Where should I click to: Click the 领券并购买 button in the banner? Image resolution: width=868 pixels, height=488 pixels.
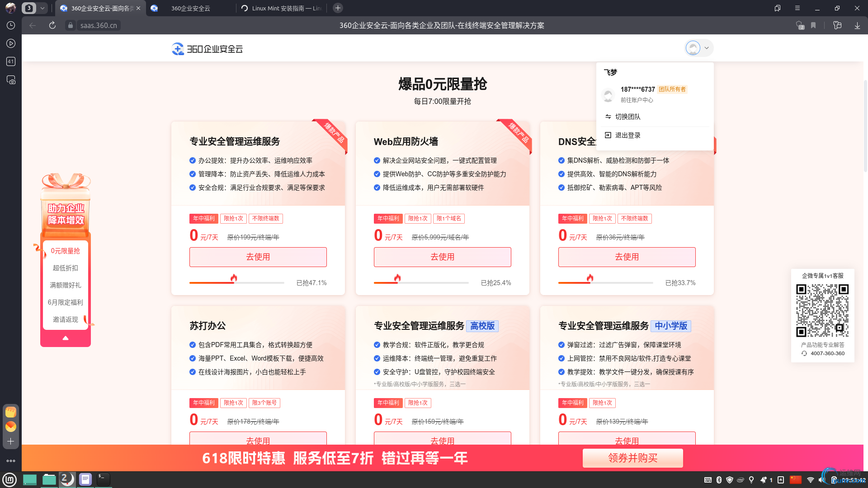coord(632,458)
